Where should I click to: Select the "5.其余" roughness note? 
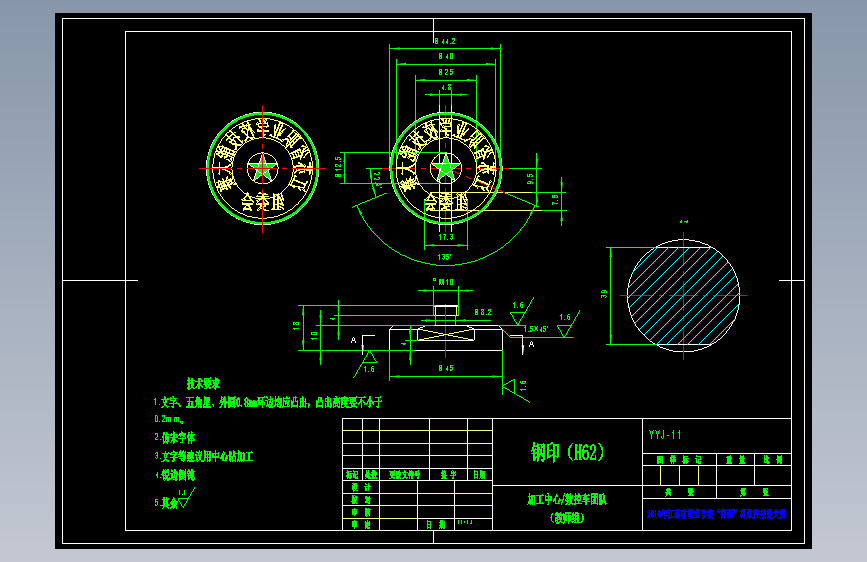174,499
